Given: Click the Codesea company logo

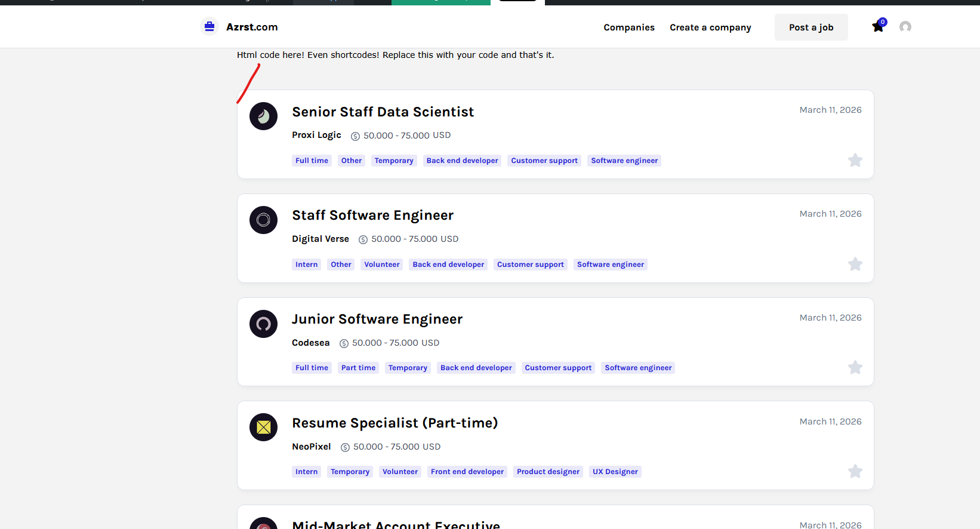Looking at the screenshot, I should pos(263,324).
